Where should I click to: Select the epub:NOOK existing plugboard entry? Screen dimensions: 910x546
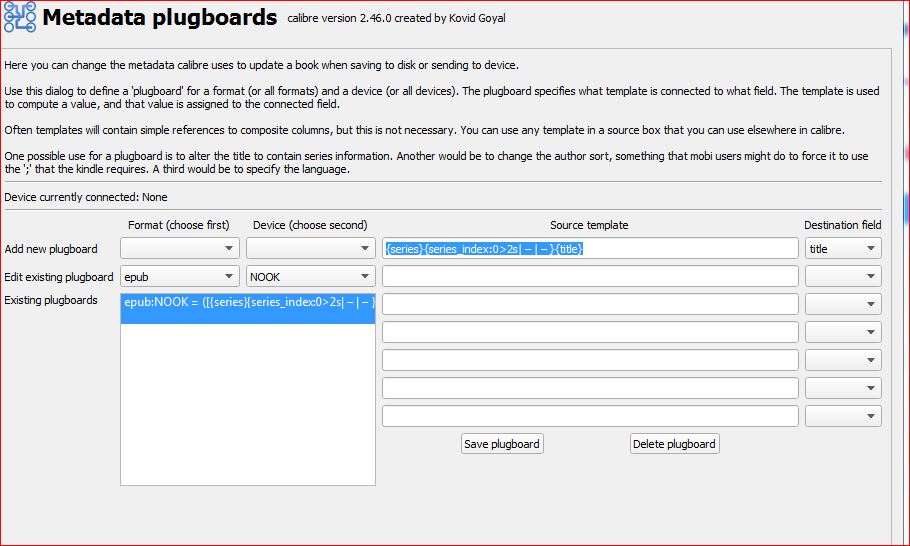point(248,301)
